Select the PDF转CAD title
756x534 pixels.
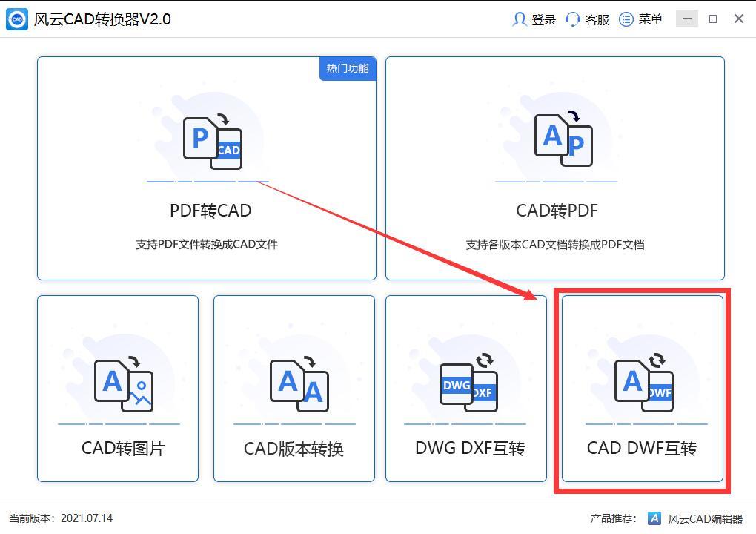pyautogui.click(x=210, y=211)
